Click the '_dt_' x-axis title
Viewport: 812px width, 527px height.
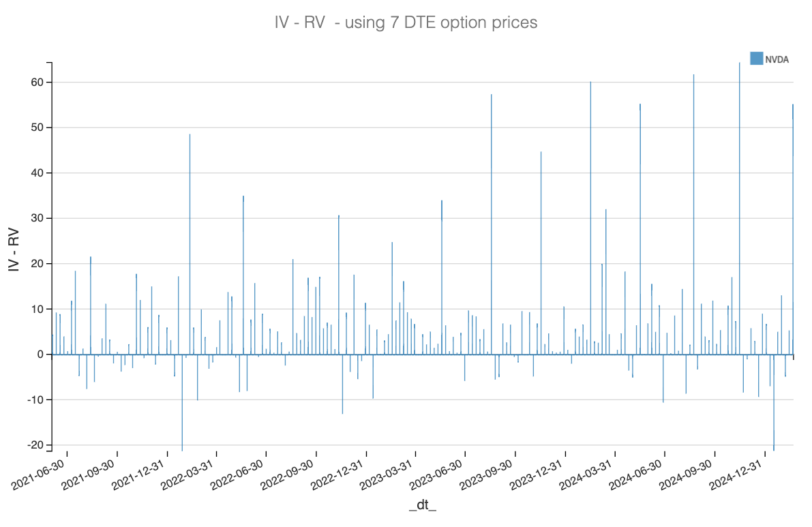pos(423,505)
